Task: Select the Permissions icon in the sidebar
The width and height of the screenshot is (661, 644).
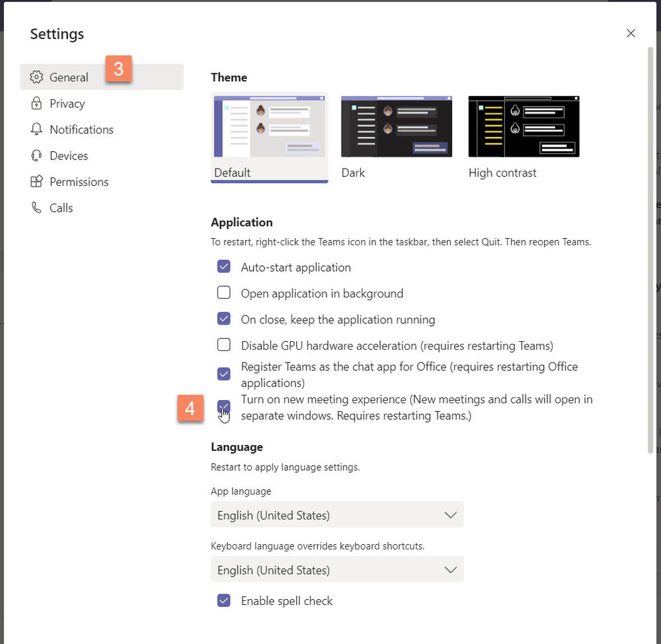Action: pos(36,182)
